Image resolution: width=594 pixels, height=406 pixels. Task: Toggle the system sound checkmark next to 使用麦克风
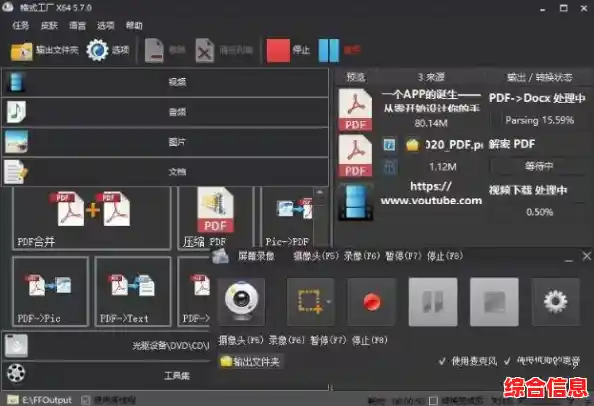[507, 362]
